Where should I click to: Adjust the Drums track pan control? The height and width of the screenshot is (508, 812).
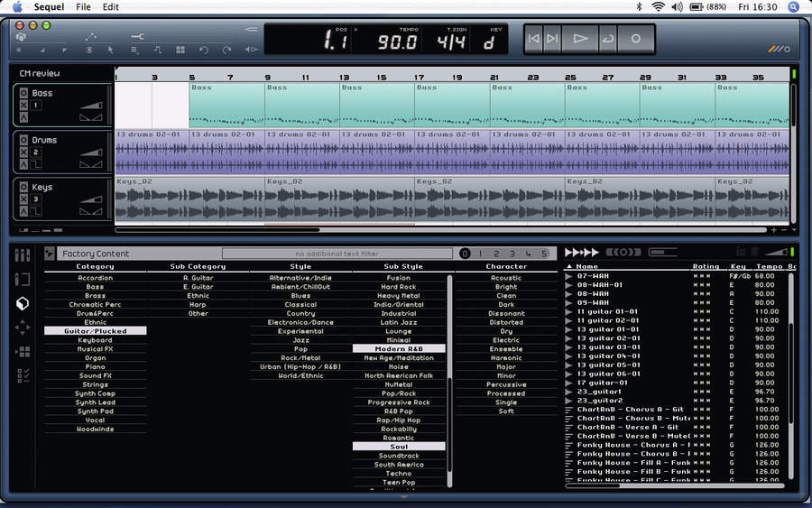[x=91, y=165]
